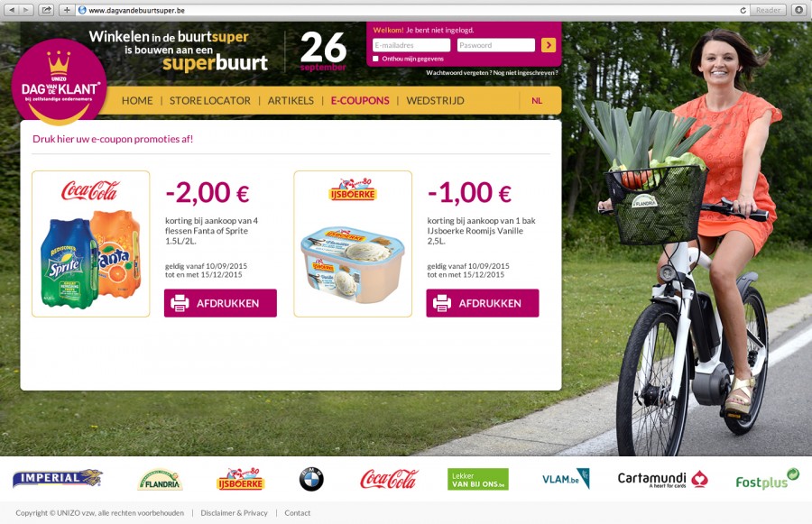Viewport: 812px width, 524px height.
Task: Click the BMW logo in the footer
Action: (x=311, y=479)
